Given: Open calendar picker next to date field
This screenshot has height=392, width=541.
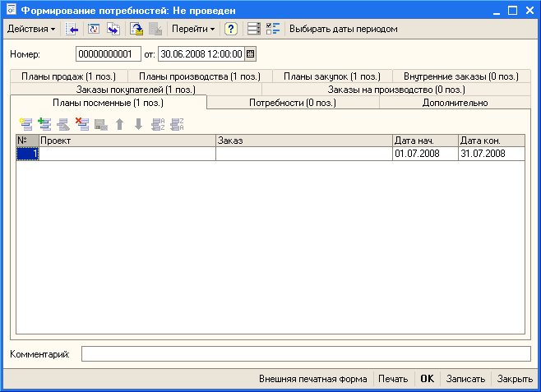Looking at the screenshot, I should point(251,54).
